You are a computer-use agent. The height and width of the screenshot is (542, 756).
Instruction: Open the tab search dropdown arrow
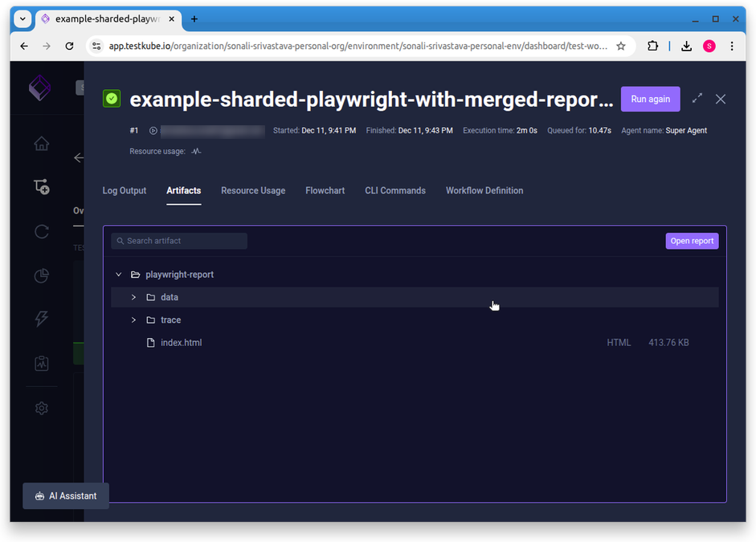(x=22, y=18)
